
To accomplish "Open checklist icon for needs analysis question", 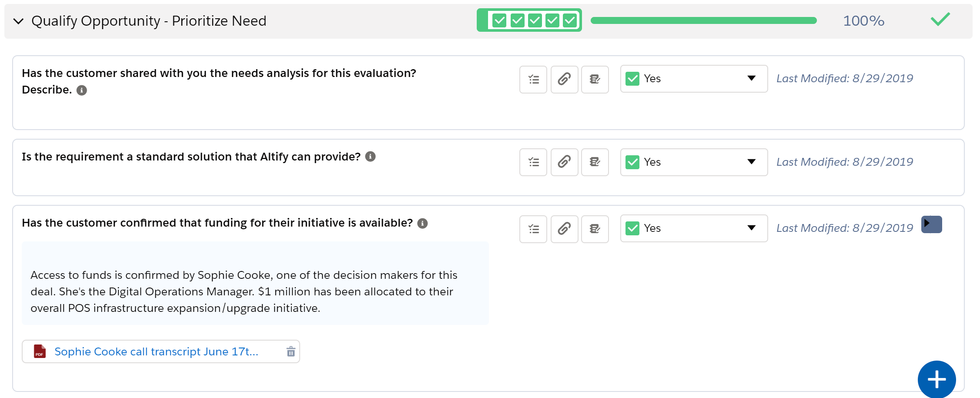I will point(533,79).
